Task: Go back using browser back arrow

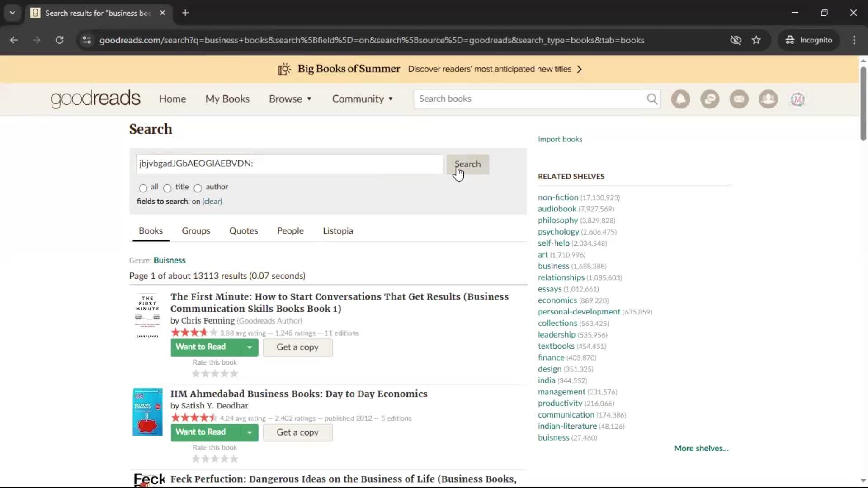Action: coord(14,40)
